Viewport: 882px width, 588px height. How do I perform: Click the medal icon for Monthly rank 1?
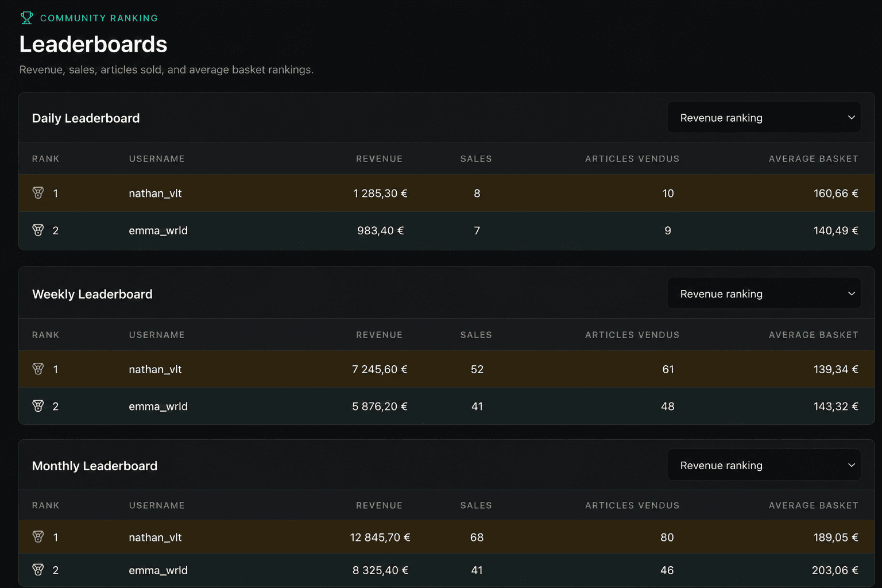(x=38, y=537)
